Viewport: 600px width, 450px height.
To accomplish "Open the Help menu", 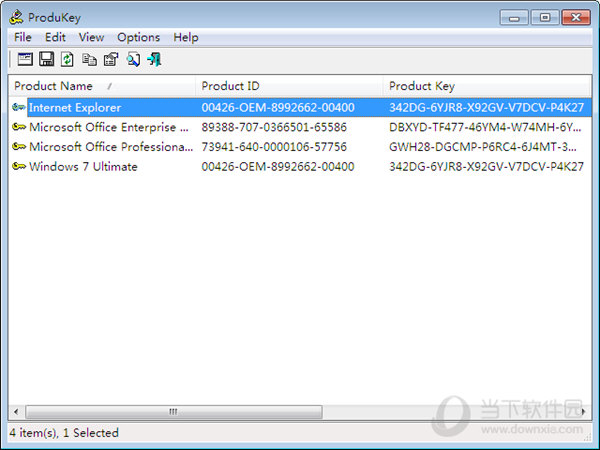I will pos(186,37).
